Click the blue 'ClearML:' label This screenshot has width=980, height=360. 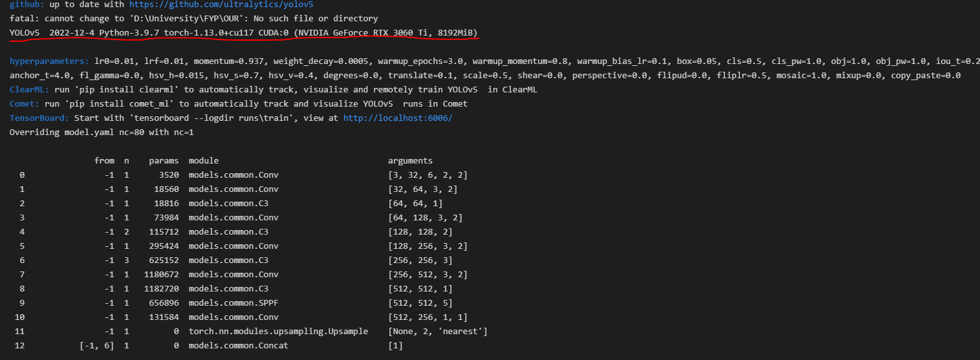tap(26, 90)
